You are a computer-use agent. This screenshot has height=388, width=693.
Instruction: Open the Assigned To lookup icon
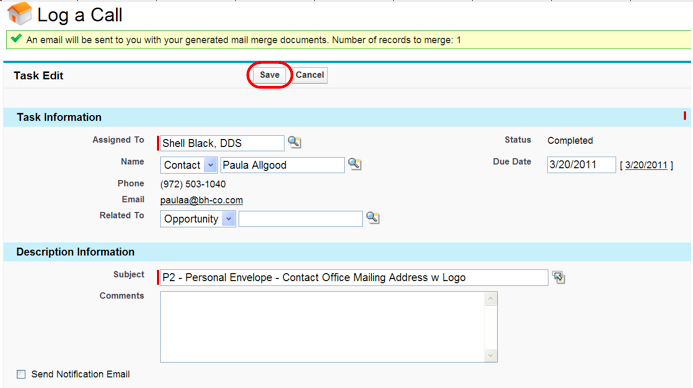294,142
